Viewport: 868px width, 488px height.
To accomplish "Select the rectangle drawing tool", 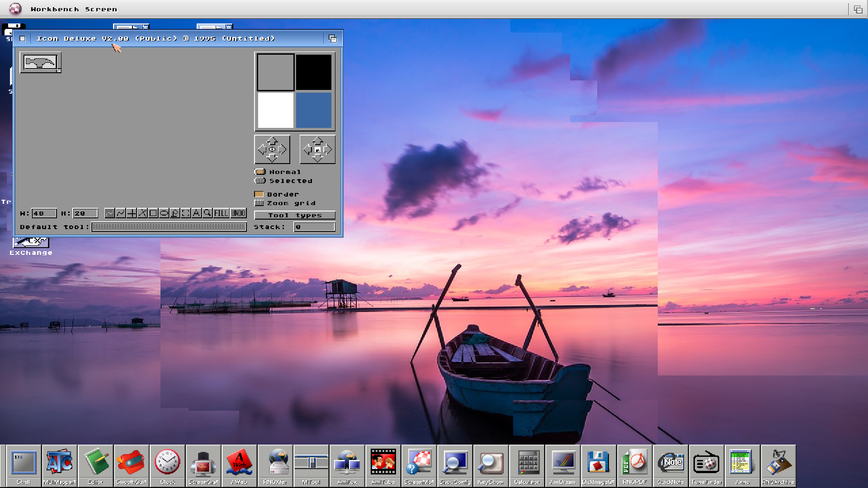I will point(153,213).
